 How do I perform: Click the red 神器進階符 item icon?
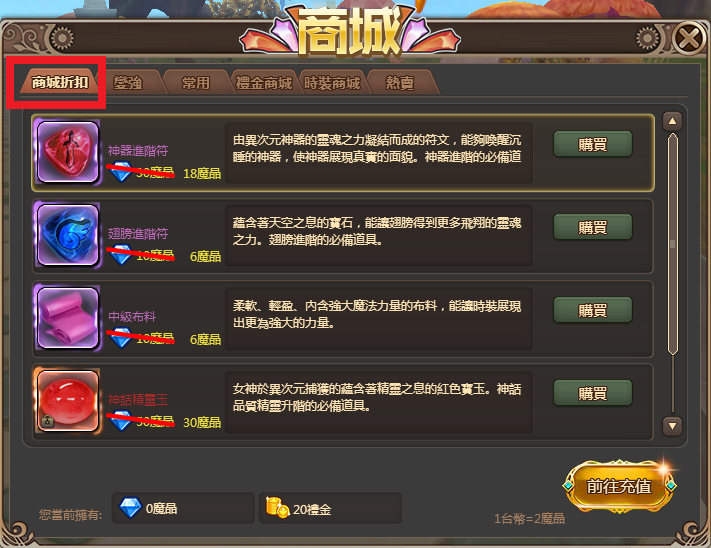coord(68,152)
